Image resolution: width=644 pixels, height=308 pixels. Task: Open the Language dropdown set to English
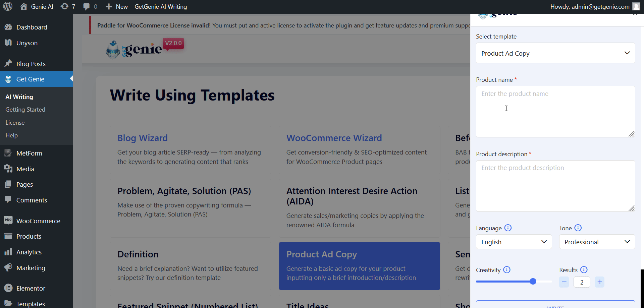pyautogui.click(x=514, y=242)
